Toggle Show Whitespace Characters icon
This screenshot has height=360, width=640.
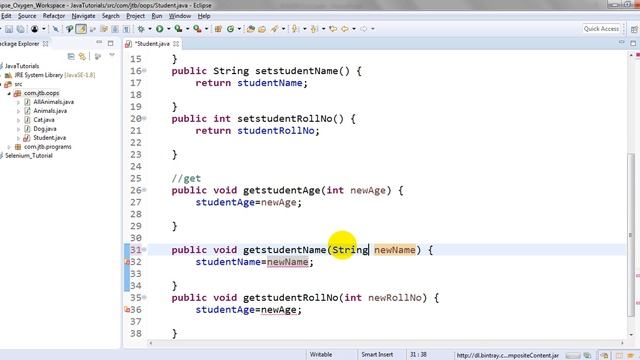coord(127,29)
